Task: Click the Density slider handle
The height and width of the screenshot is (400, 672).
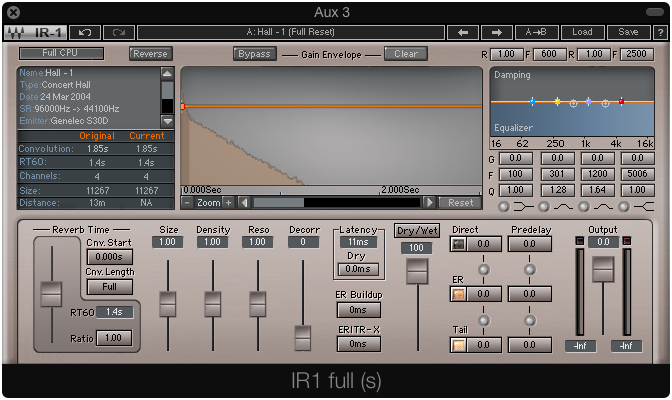Action: pyautogui.click(x=213, y=304)
